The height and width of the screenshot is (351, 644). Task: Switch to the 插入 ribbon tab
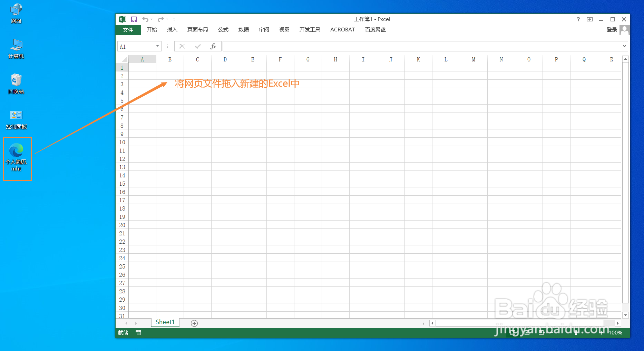pyautogui.click(x=172, y=30)
